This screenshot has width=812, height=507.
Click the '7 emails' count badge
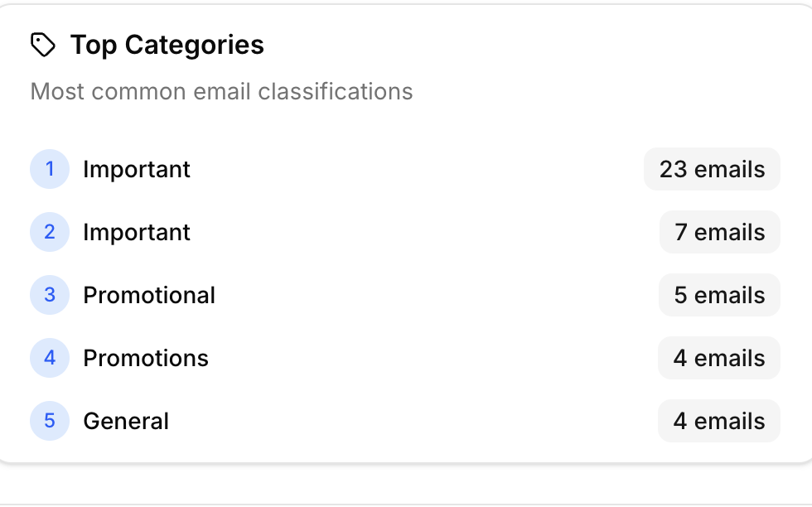(719, 232)
